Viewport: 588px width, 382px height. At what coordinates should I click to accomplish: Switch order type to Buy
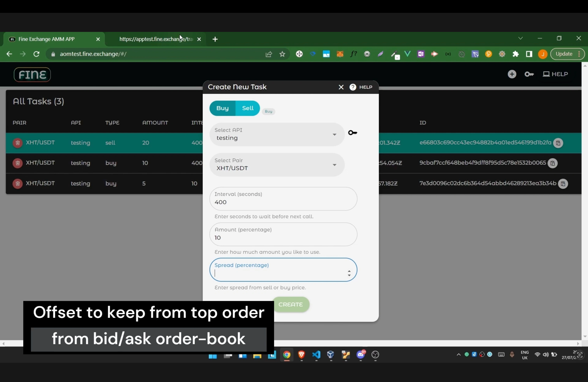(x=222, y=108)
